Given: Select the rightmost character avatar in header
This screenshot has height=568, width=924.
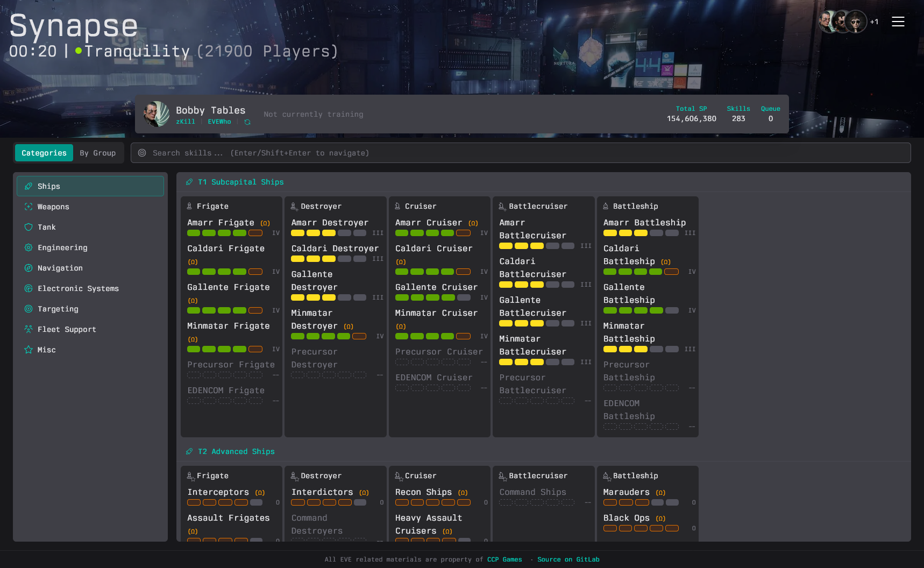Looking at the screenshot, I should tap(855, 22).
